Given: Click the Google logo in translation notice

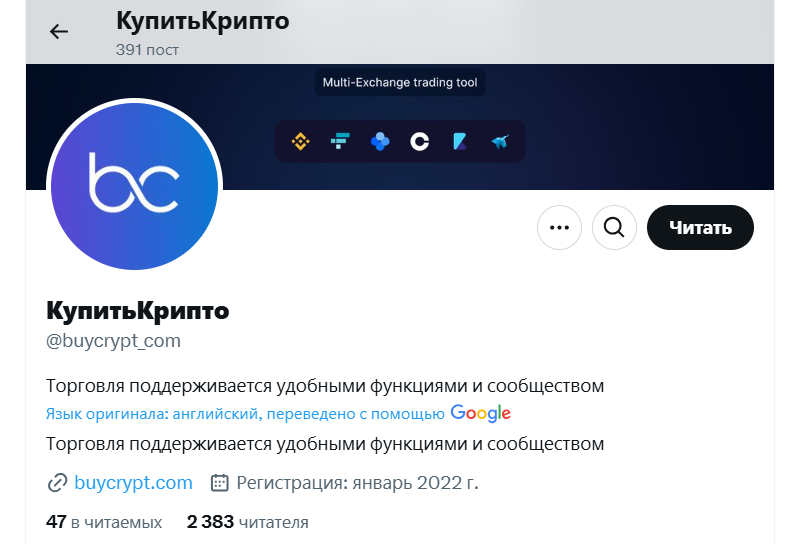Looking at the screenshot, I should (481, 413).
